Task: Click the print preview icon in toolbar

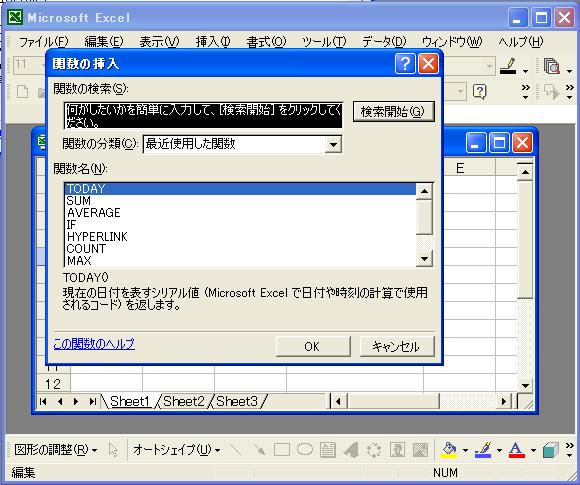Action: tap(552, 67)
